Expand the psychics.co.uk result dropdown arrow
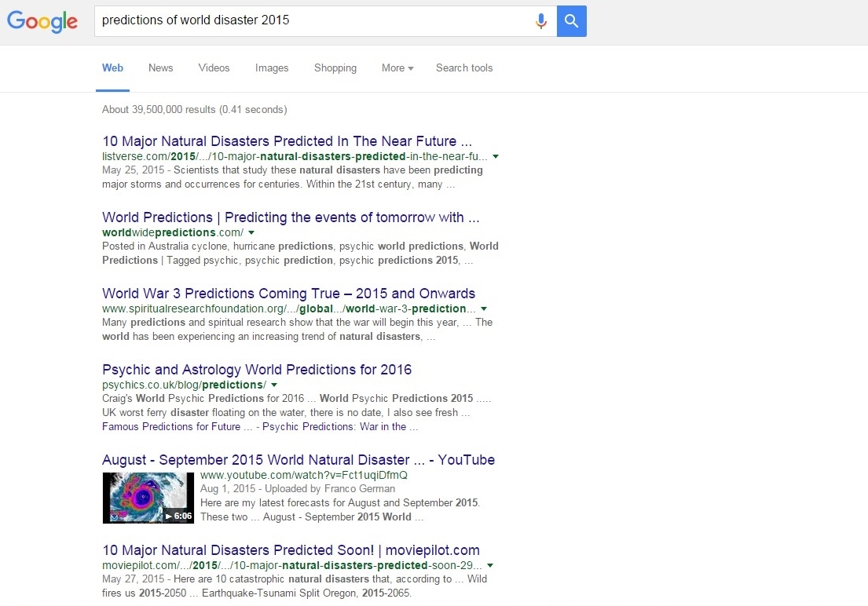 [x=273, y=385]
